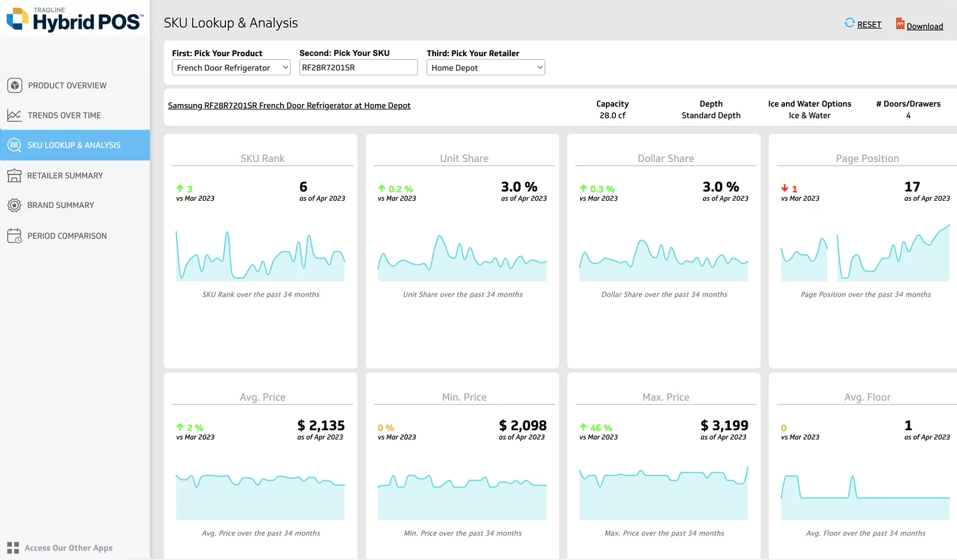This screenshot has height=560, width=957.
Task: Click the Avg. Floor sparkline chart
Action: (865, 497)
